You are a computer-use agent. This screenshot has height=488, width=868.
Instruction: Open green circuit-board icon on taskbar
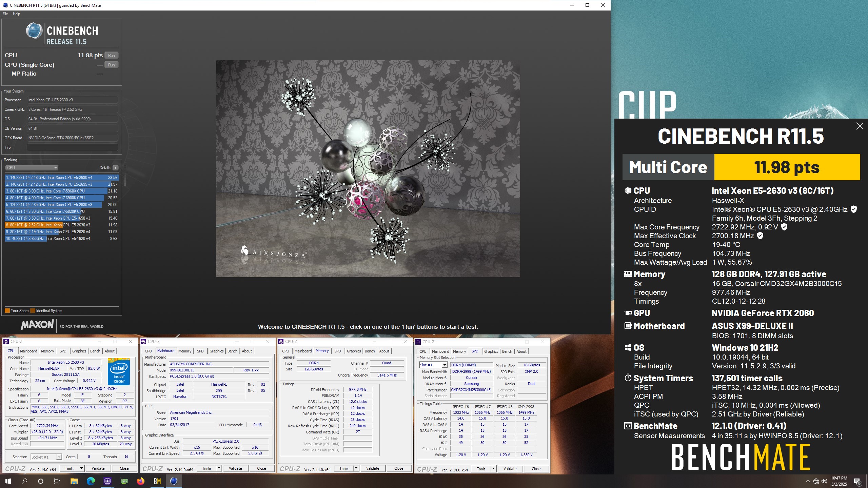[x=124, y=481]
